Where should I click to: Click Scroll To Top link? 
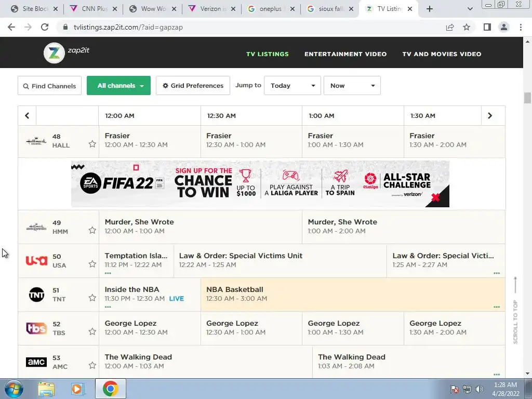515,311
